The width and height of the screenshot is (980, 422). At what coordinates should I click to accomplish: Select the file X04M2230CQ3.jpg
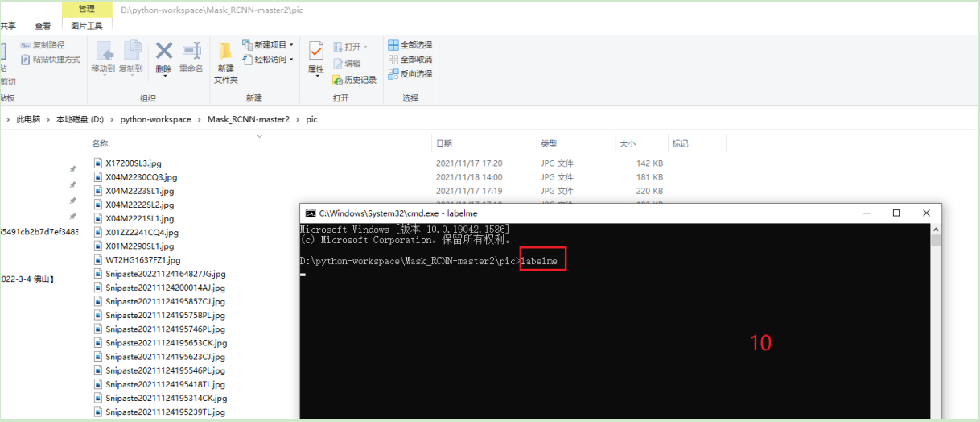[x=141, y=177]
